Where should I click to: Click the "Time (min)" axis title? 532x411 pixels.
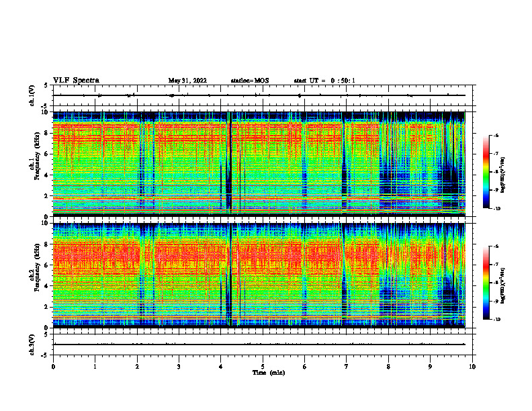[x=269, y=373]
